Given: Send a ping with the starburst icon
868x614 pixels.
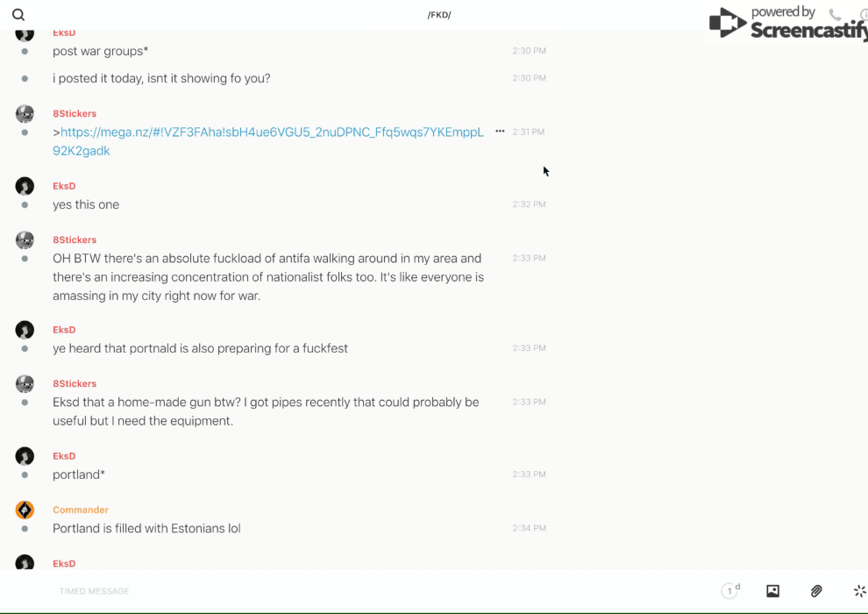Looking at the screenshot, I should [859, 591].
